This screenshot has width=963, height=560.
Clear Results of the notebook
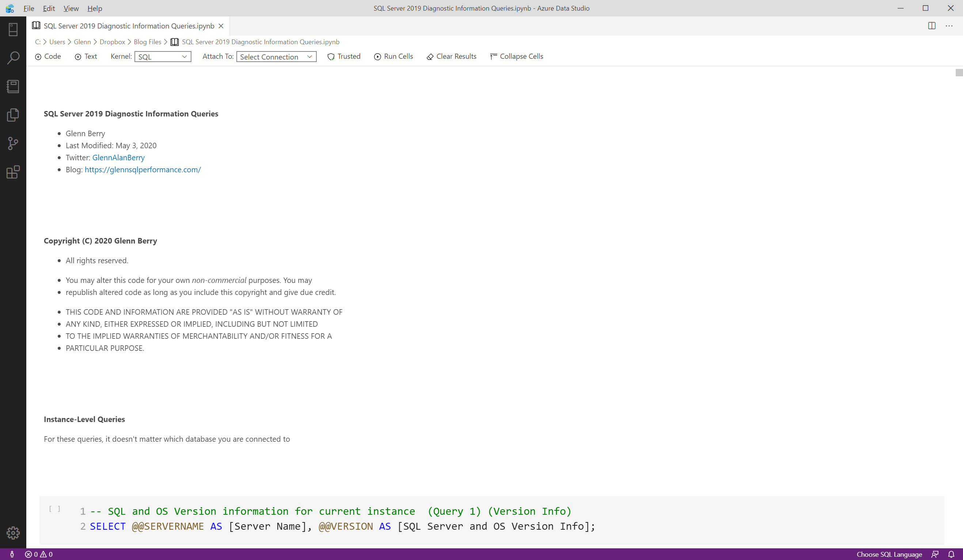click(451, 57)
